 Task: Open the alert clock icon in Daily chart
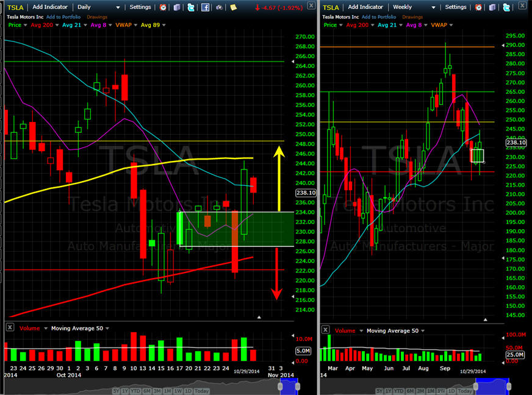point(163,7)
